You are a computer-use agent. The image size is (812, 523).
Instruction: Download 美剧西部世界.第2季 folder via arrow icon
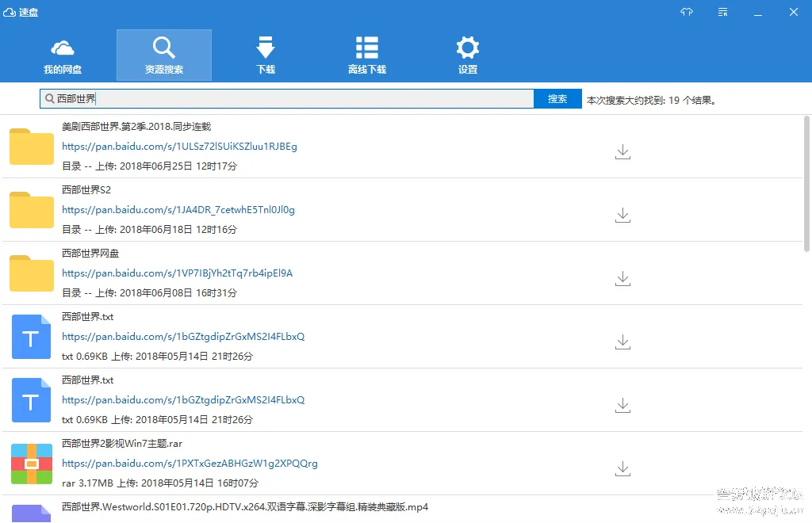pyautogui.click(x=622, y=152)
